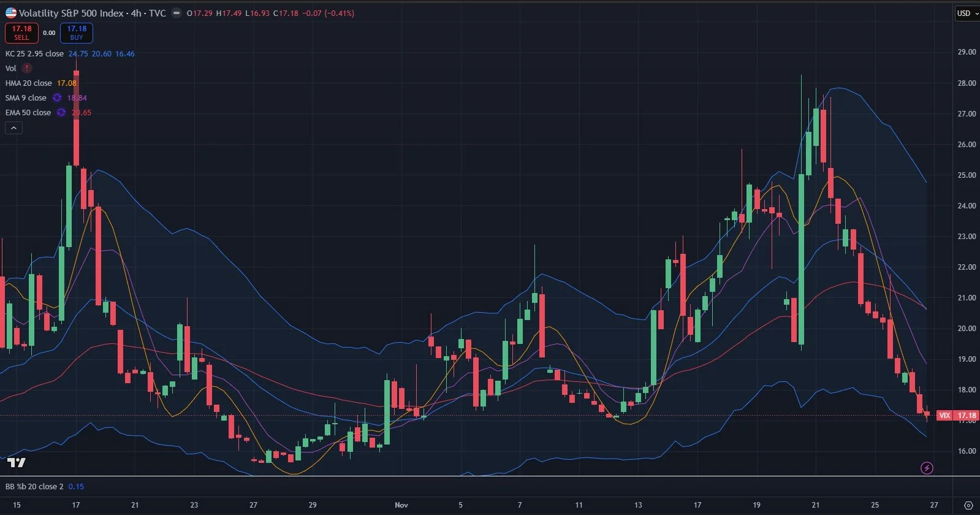980x515 pixels.
Task: Click the 27.00 price scale label
Action: tap(967, 113)
